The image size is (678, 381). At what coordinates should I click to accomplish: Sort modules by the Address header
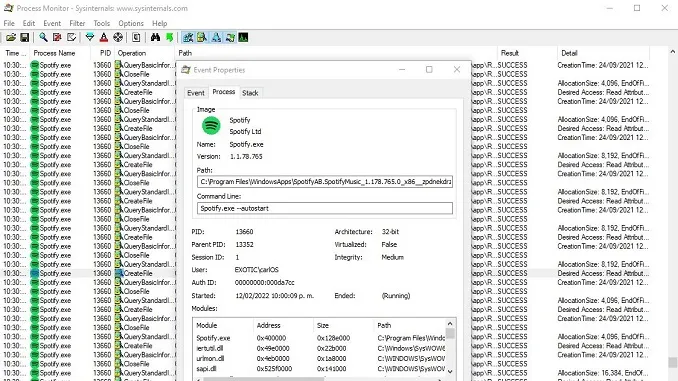283,325
